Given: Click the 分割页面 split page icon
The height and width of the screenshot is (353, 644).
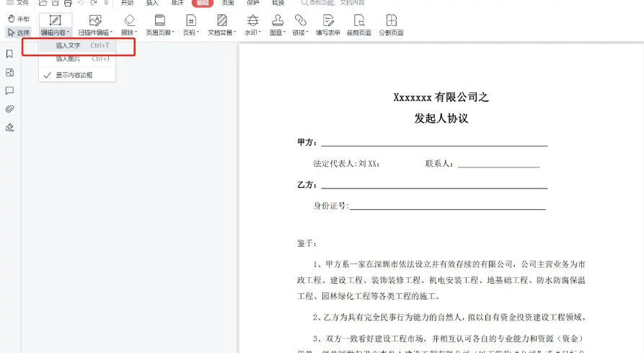Looking at the screenshot, I should 391,21.
